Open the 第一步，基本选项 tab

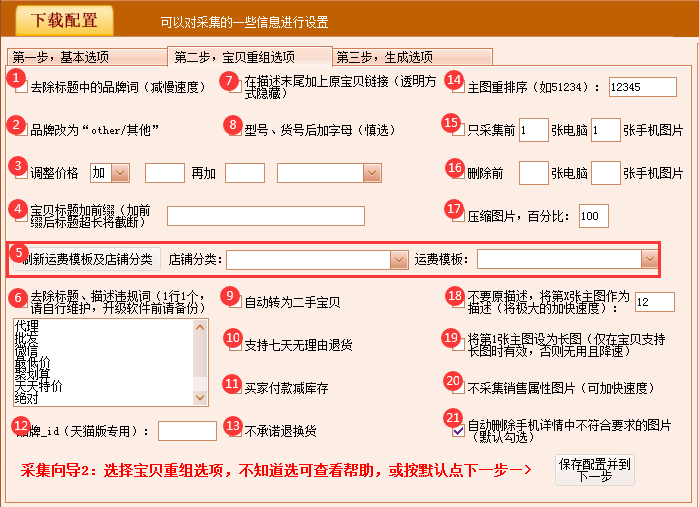[87, 57]
